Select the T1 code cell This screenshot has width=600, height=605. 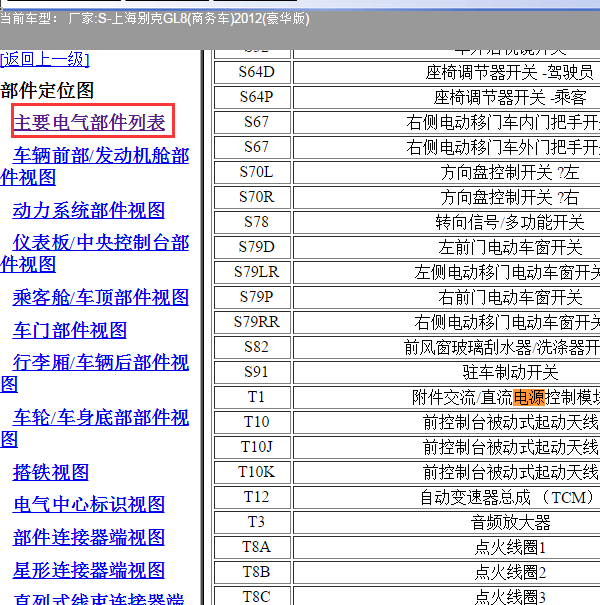253,397
